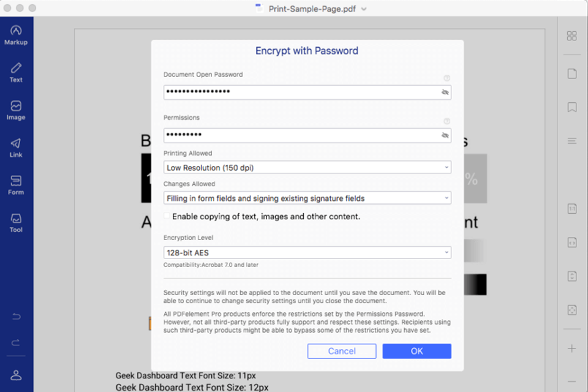The width and height of the screenshot is (588, 392).
Task: Reveal the Permissions password characters
Action: [445, 135]
